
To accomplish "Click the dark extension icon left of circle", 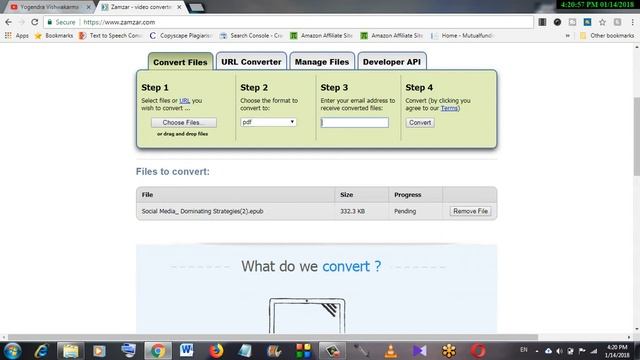I will click(x=542, y=22).
